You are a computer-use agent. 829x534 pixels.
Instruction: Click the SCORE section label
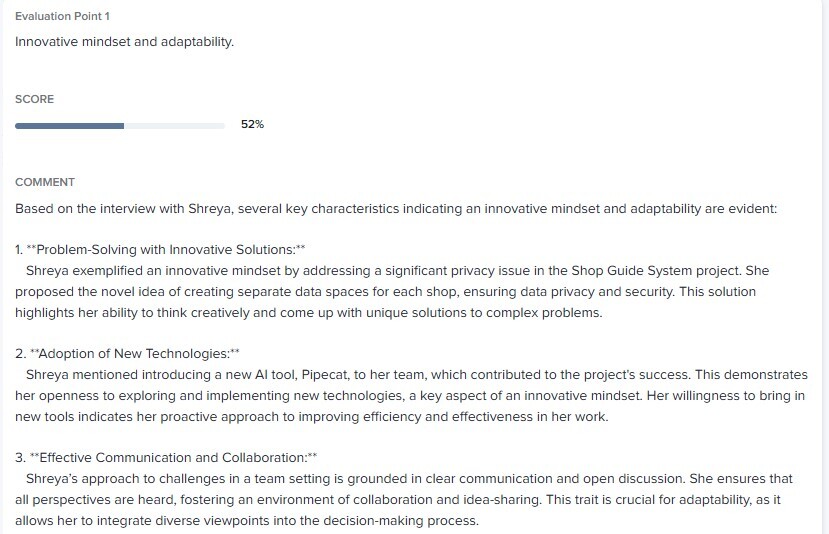[34, 99]
